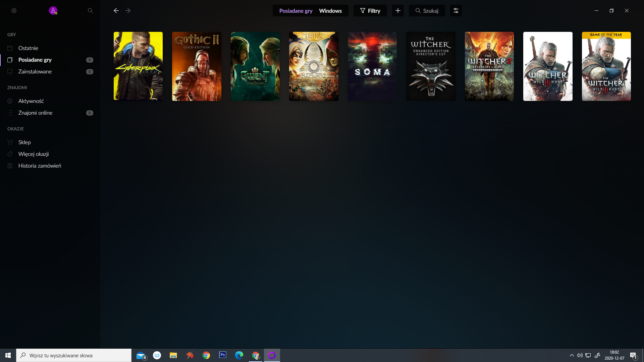Open Znajomi online in the sidebar
644x362 pixels.
point(50,113)
